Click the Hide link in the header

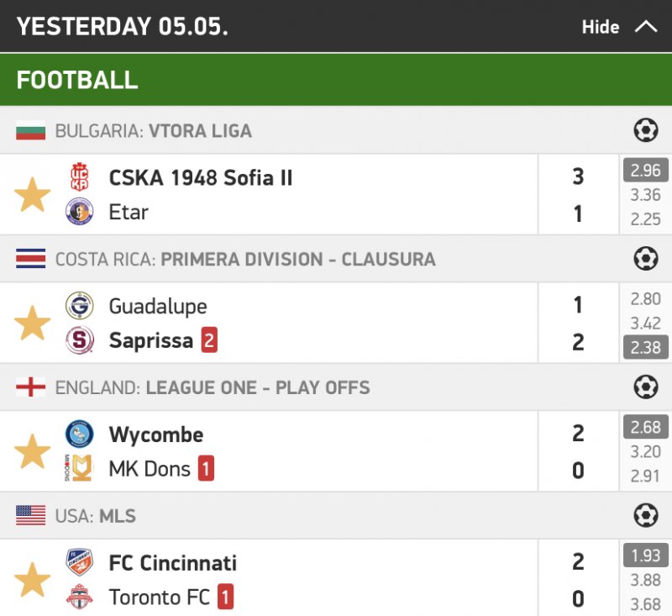(x=601, y=27)
